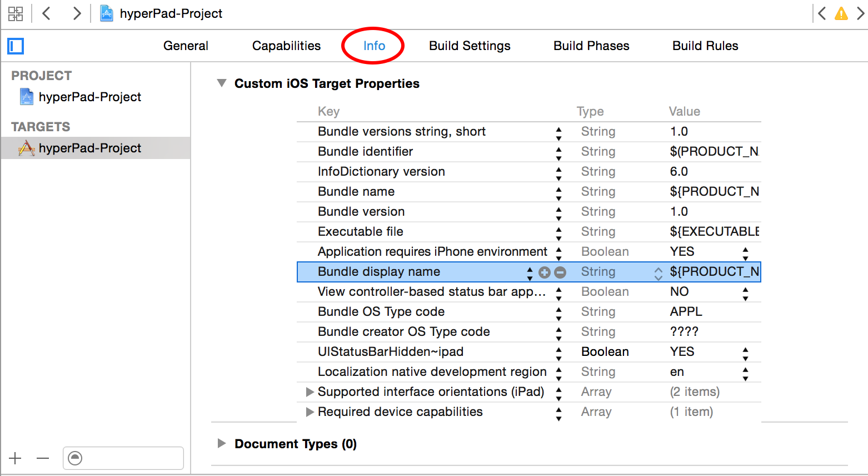The width and height of the screenshot is (868, 476).
Task: Click the Value column header
Action: pyautogui.click(x=684, y=111)
